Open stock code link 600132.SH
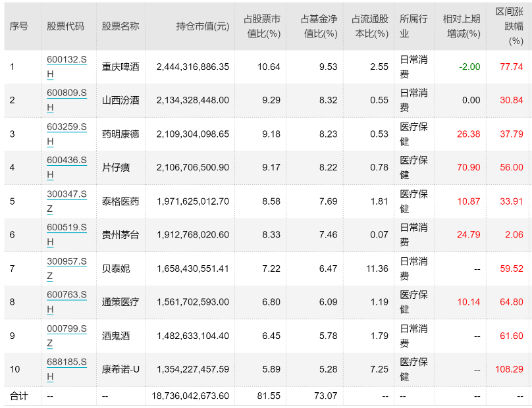Viewport: 532px width, 408px height. (x=66, y=66)
